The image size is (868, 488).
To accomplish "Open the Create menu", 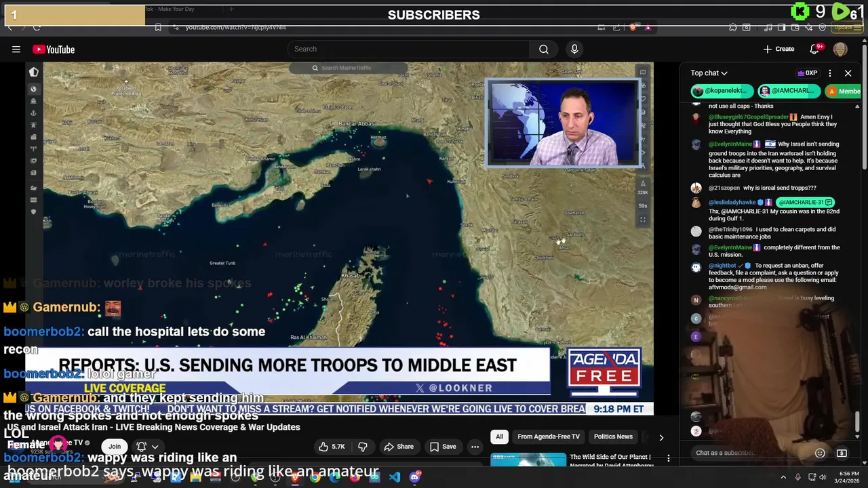I will pyautogui.click(x=778, y=49).
